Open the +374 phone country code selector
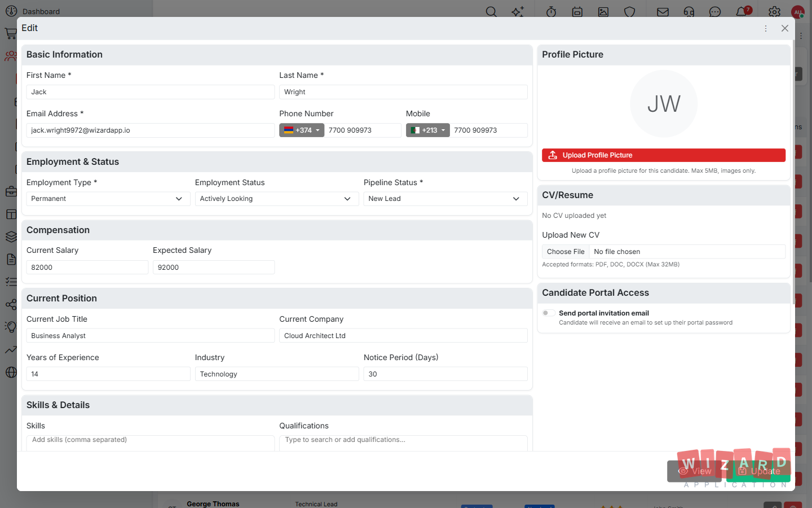Screen dimensions: 812x508 coord(302,130)
